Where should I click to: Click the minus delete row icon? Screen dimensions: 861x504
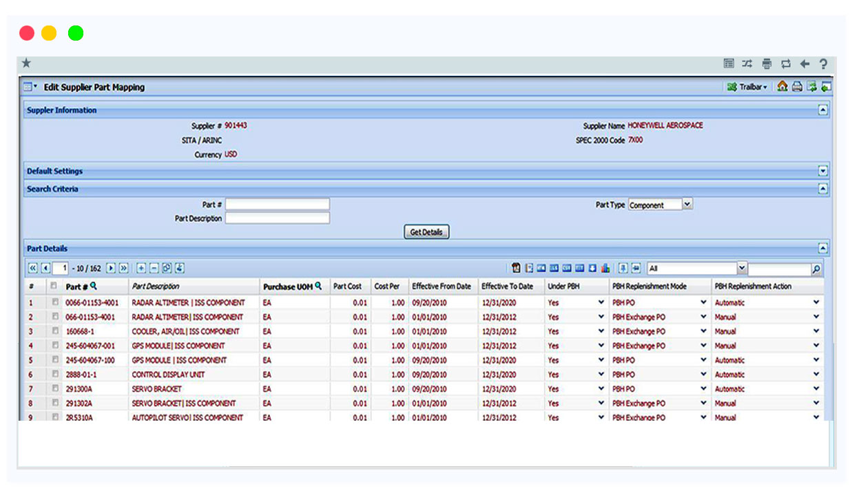pyautogui.click(x=154, y=268)
